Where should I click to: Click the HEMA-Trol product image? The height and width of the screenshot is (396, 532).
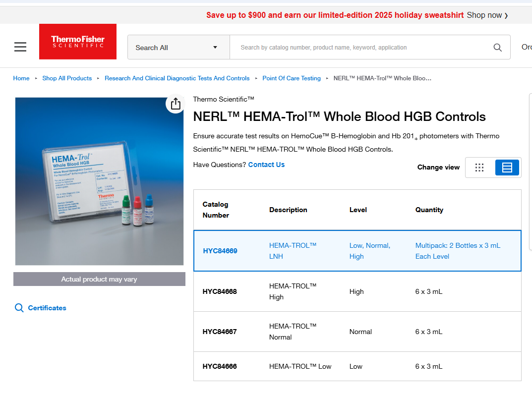[x=99, y=181]
